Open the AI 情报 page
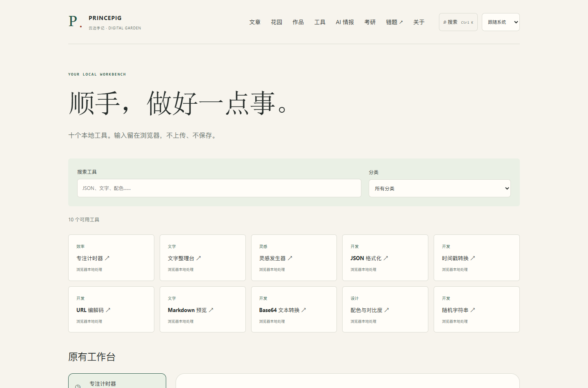 pyautogui.click(x=345, y=22)
